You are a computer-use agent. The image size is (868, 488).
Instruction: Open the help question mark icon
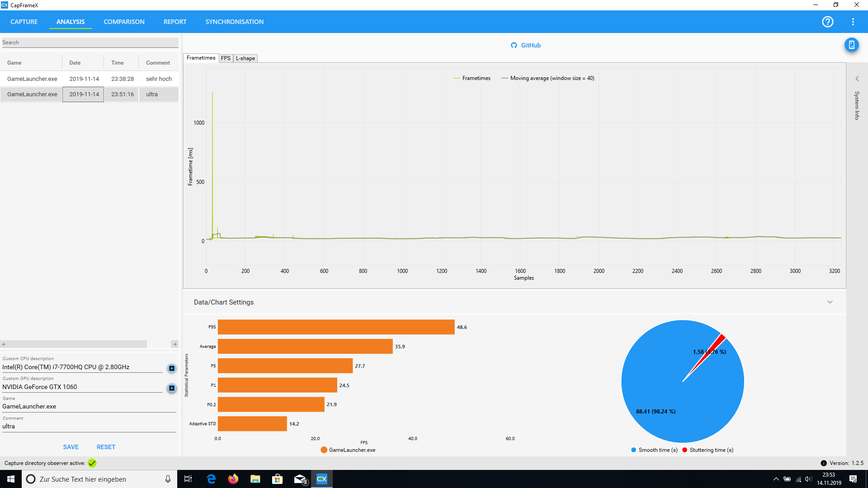(x=827, y=22)
